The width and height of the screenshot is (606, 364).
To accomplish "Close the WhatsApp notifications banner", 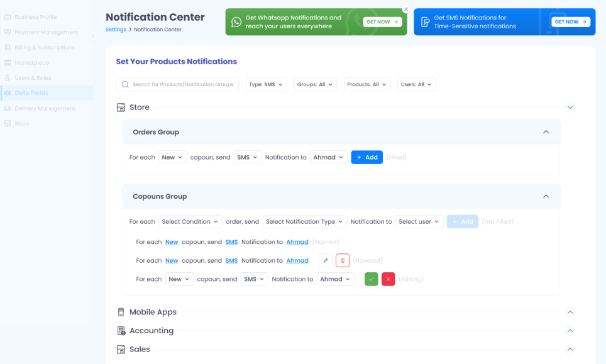I will pos(406,9).
